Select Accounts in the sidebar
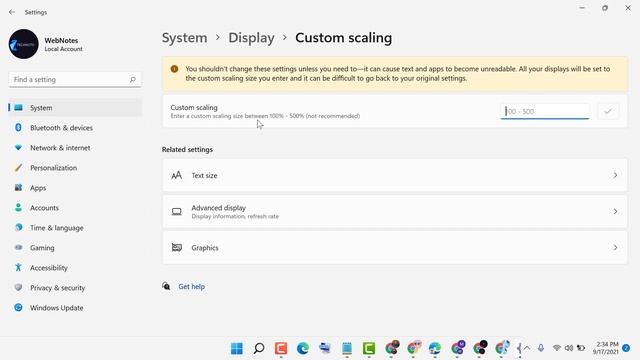Screen dimensions: 640x360 point(75,208)
